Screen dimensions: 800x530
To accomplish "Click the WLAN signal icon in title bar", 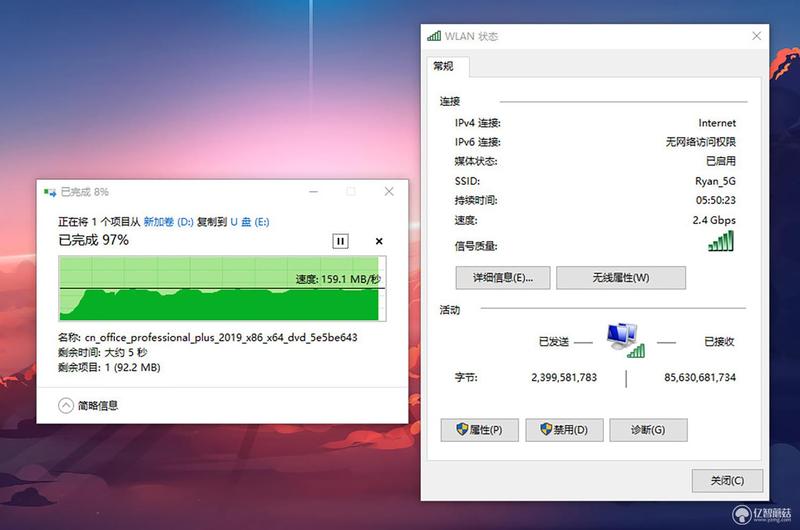I will 434,36.
